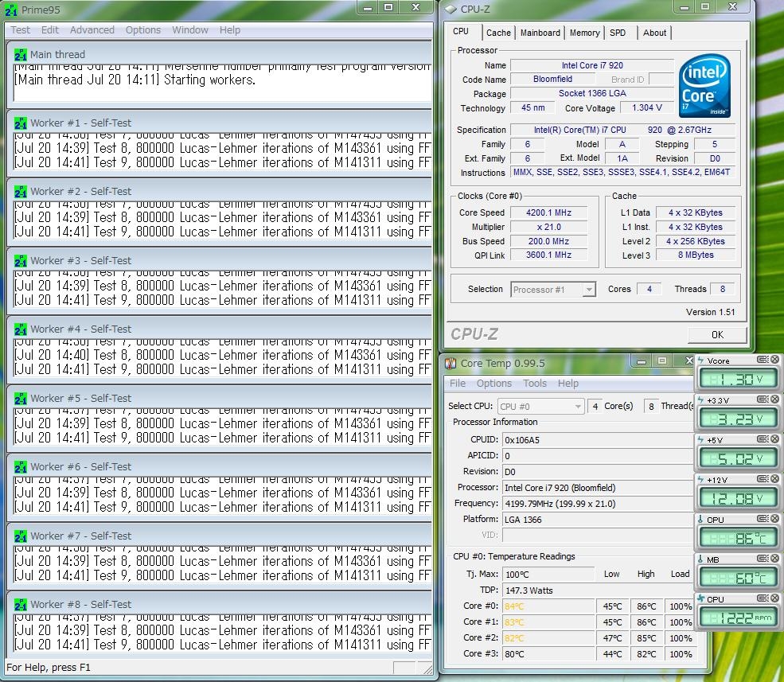
Task: Open the Advanced menu in Prime95
Action: click(x=92, y=30)
